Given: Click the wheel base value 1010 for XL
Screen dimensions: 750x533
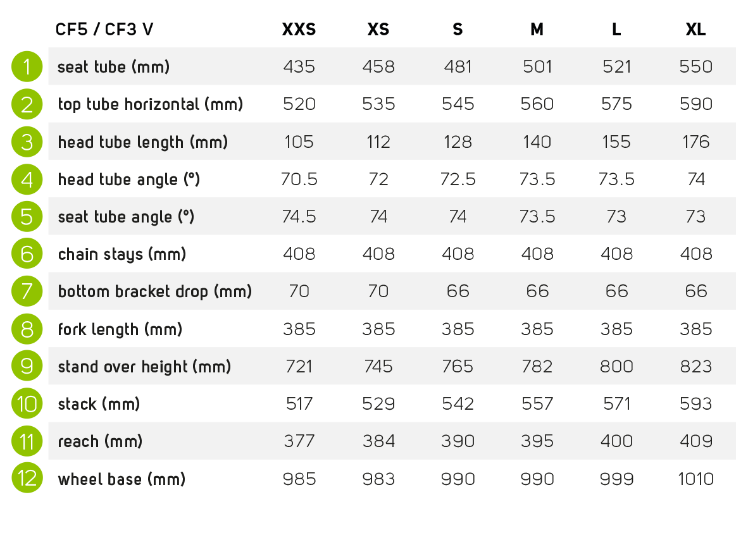Looking at the screenshot, I should coord(696,479).
